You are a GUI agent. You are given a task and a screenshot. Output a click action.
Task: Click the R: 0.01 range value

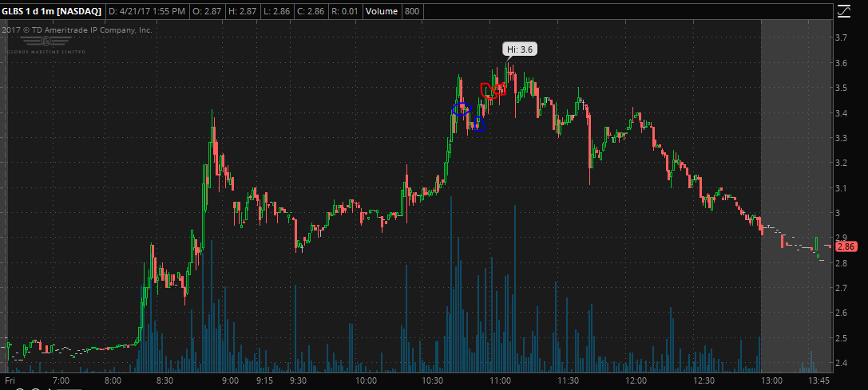(x=347, y=11)
